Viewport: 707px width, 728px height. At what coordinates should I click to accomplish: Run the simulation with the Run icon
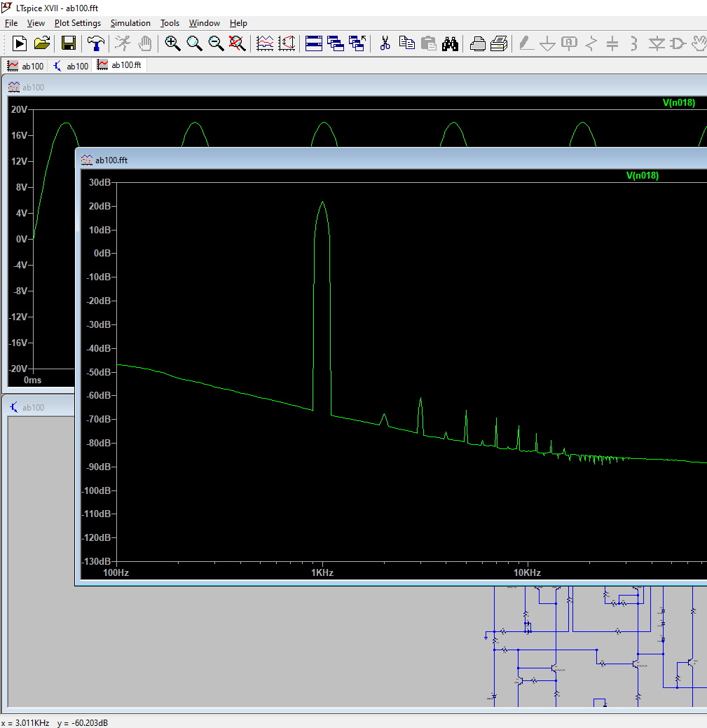click(19, 43)
